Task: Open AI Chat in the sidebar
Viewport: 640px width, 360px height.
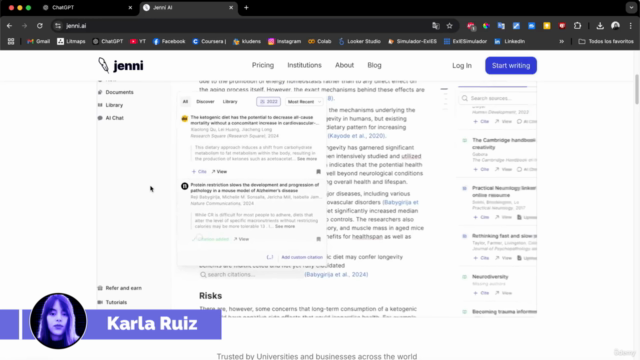Action: 111,118
